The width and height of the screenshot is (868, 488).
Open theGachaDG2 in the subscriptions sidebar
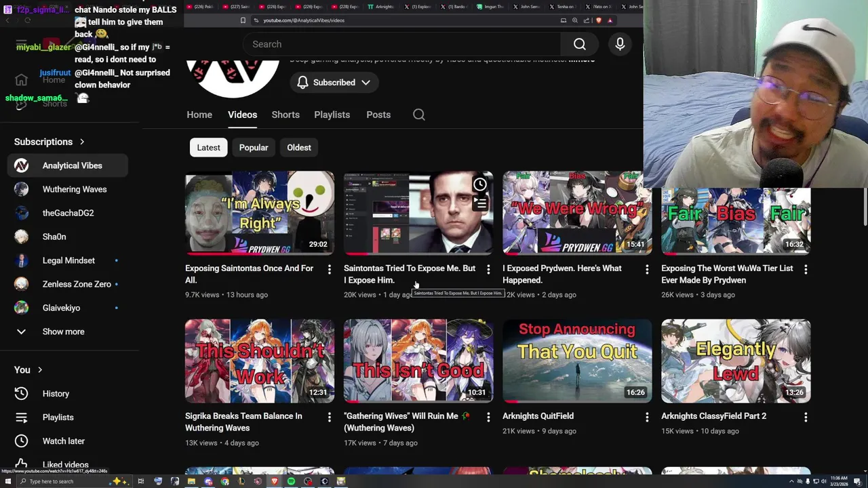point(68,213)
